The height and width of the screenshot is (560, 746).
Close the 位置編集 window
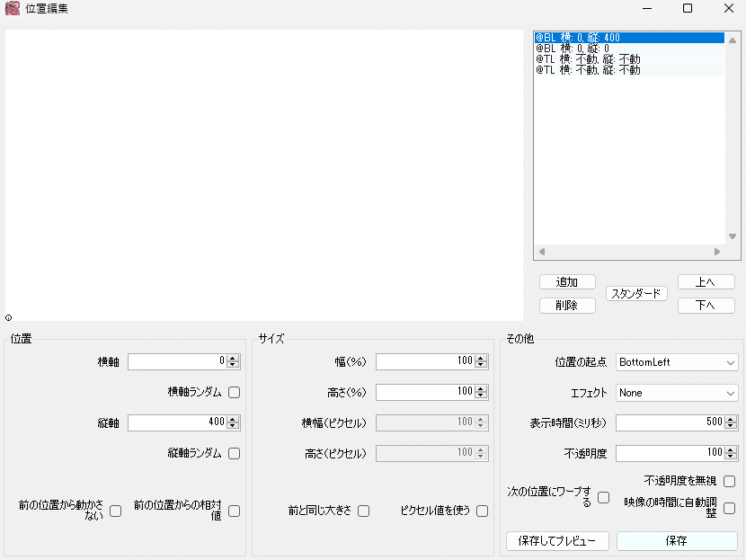[728, 9]
